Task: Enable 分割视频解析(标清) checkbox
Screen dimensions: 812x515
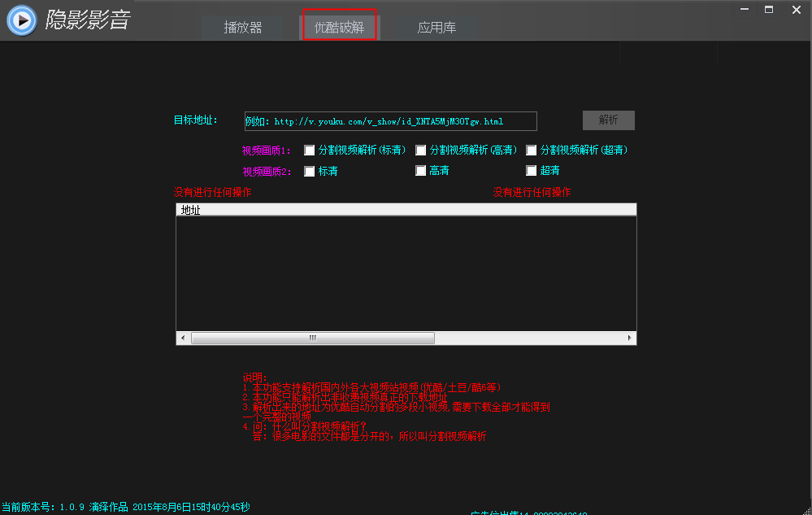Action: point(309,151)
